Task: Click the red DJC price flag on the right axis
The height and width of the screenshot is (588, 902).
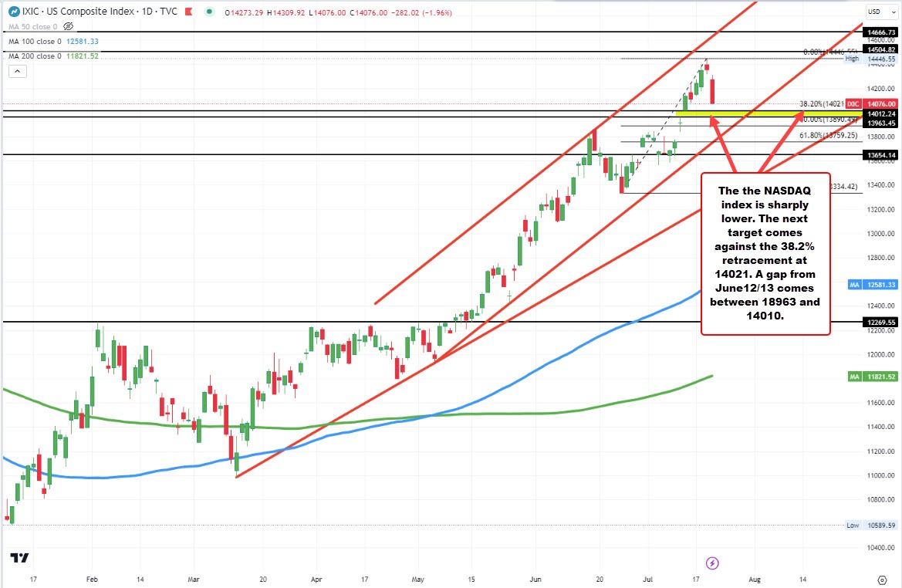Action: point(852,103)
